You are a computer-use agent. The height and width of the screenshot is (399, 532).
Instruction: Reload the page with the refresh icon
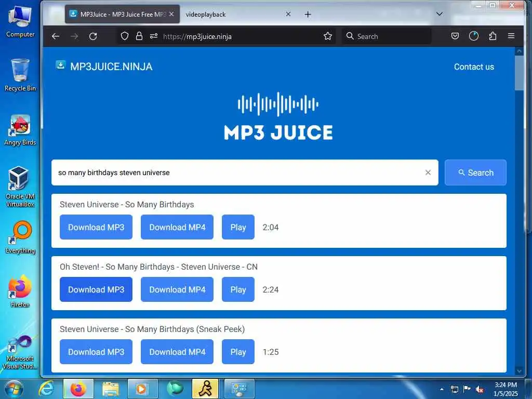pyautogui.click(x=93, y=36)
